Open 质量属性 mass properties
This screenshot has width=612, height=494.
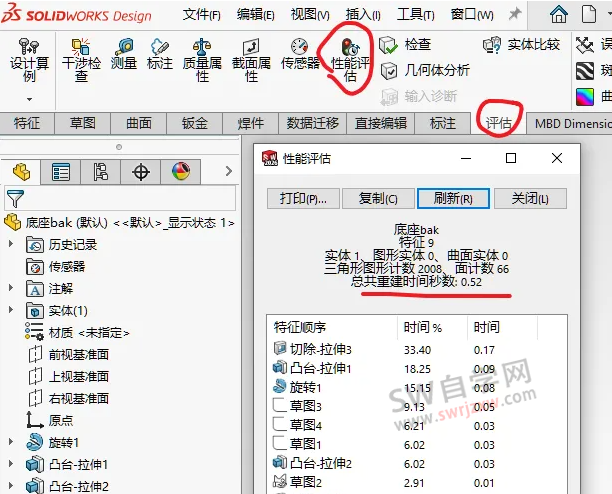pos(202,60)
